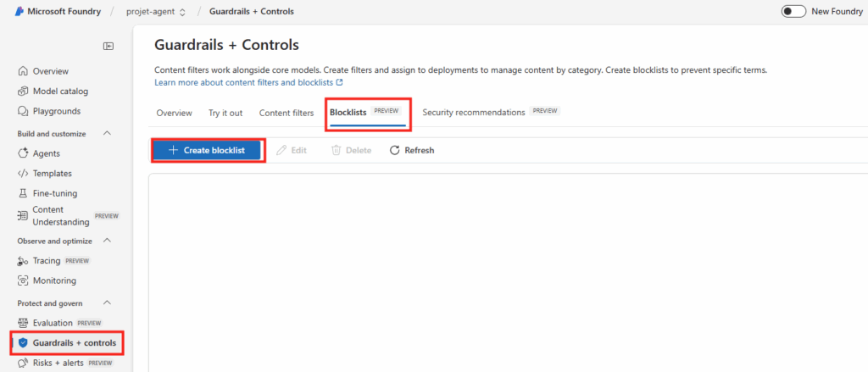
Task: Toggle the New Foundry switch
Action: coord(793,12)
